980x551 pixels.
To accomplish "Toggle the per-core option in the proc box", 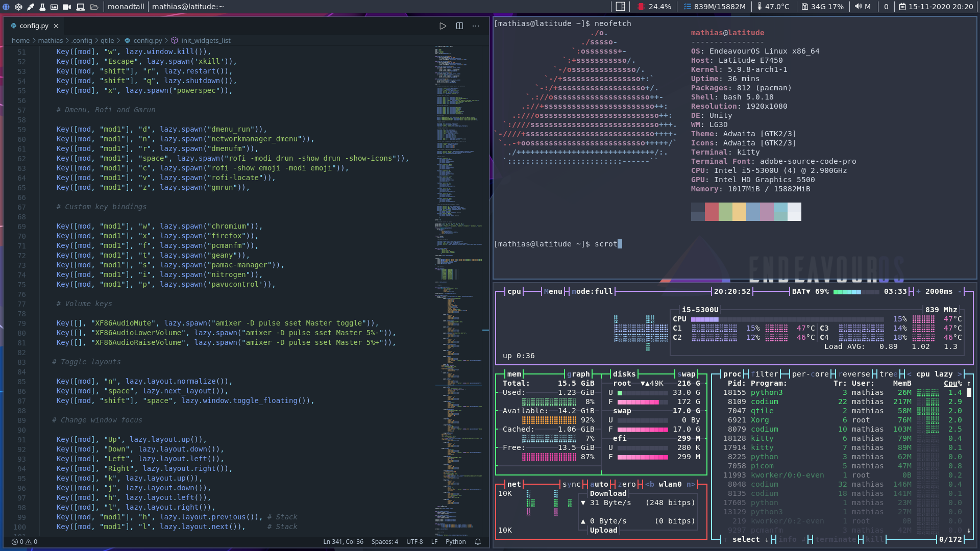I will tap(810, 374).
